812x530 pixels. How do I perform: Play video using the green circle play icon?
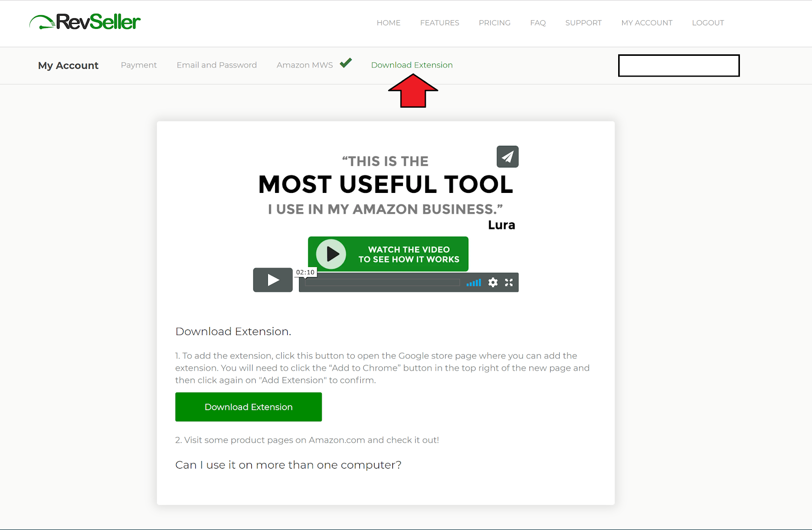[x=331, y=254]
